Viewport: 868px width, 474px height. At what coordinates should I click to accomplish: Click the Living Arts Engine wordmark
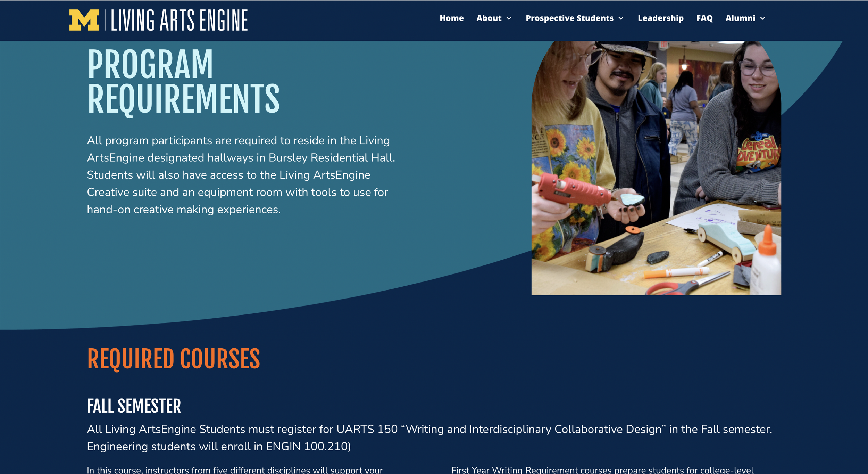(179, 21)
